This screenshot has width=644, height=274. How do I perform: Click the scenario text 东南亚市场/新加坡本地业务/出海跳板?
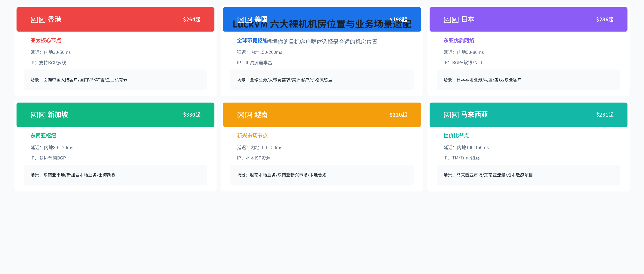coord(79,175)
